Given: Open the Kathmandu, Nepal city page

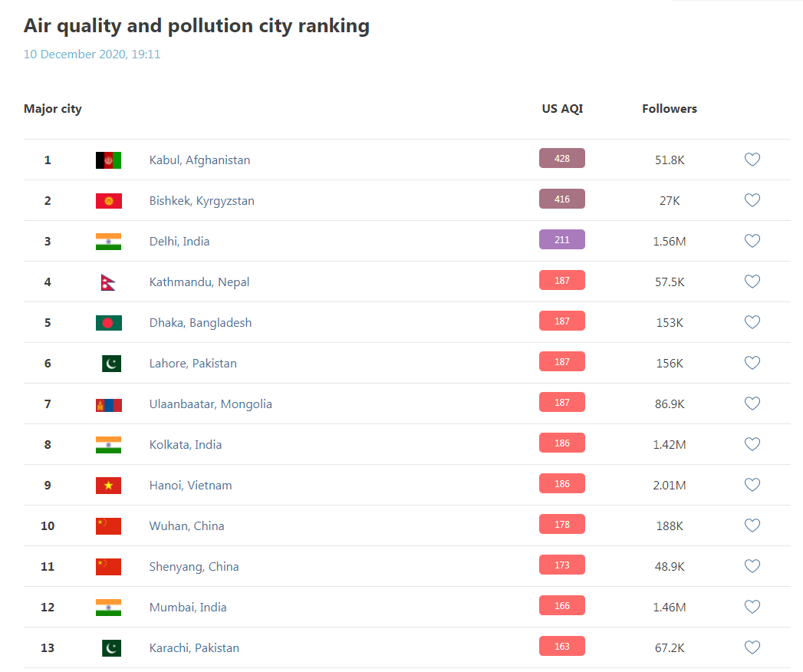Looking at the screenshot, I should [x=199, y=282].
